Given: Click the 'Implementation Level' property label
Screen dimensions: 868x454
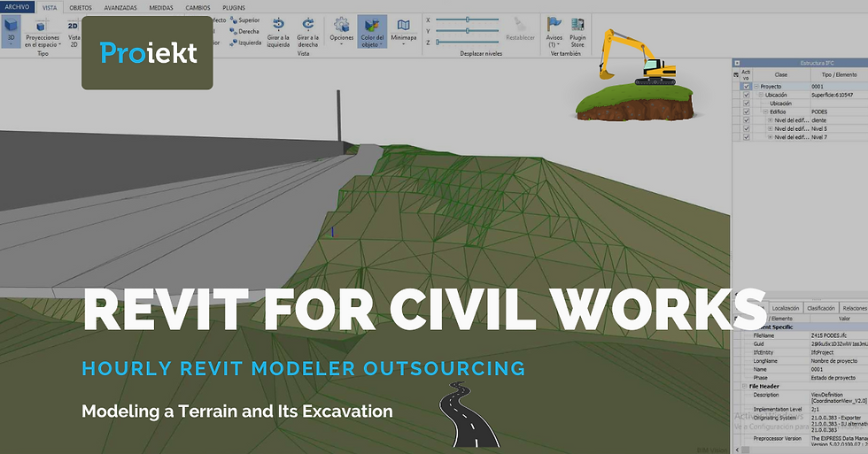Looking at the screenshot, I should click(778, 409).
